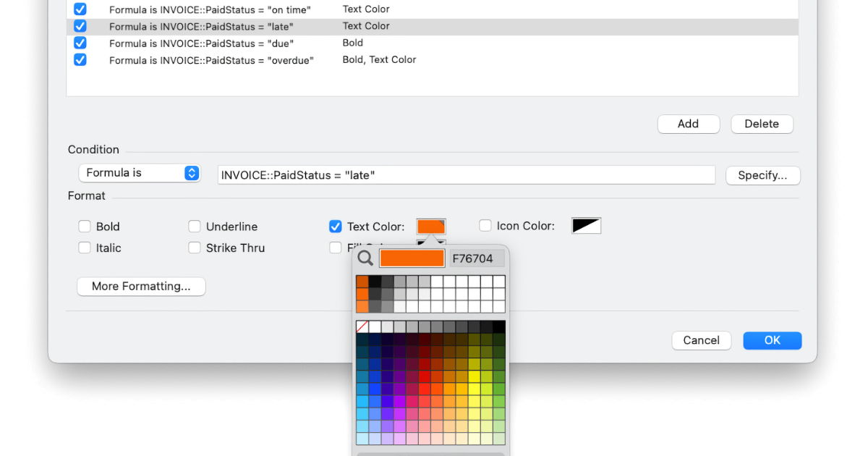Enable the Italic checkbox
This screenshot has width=868, height=456.
[85, 248]
